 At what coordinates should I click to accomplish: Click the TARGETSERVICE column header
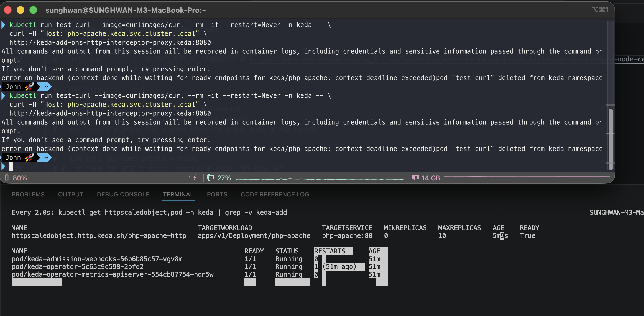click(347, 228)
